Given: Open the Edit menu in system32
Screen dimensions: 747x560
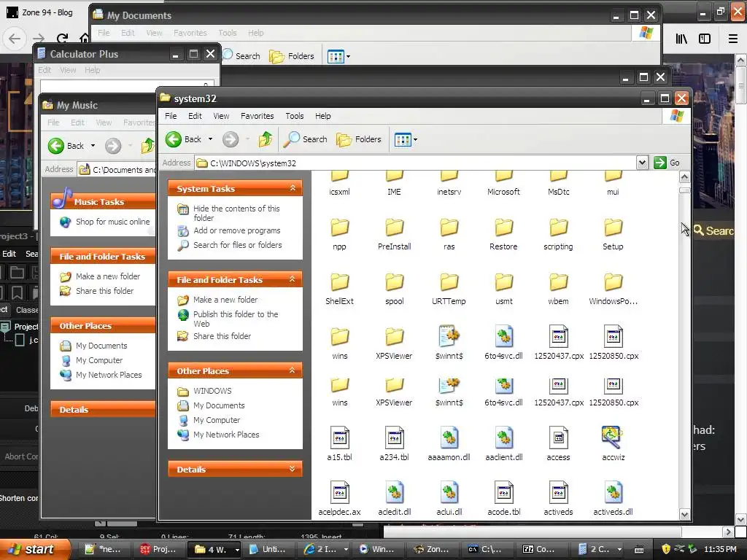Looking at the screenshot, I should [195, 116].
